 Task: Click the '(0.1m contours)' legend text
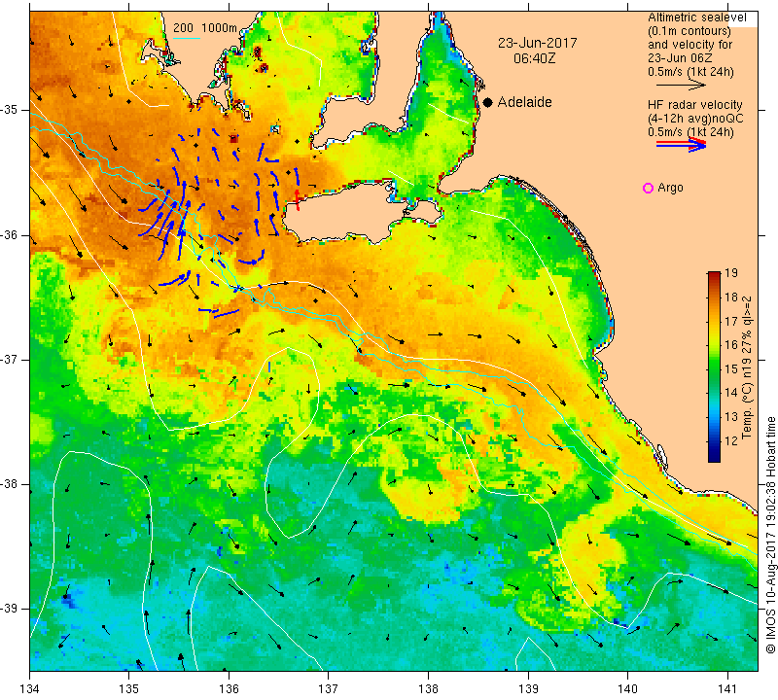[690, 31]
